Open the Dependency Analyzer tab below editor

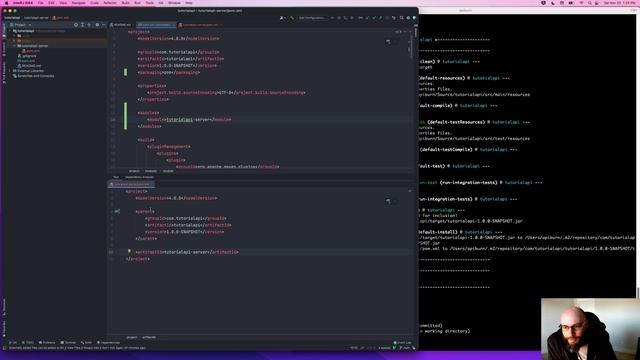coord(139,177)
